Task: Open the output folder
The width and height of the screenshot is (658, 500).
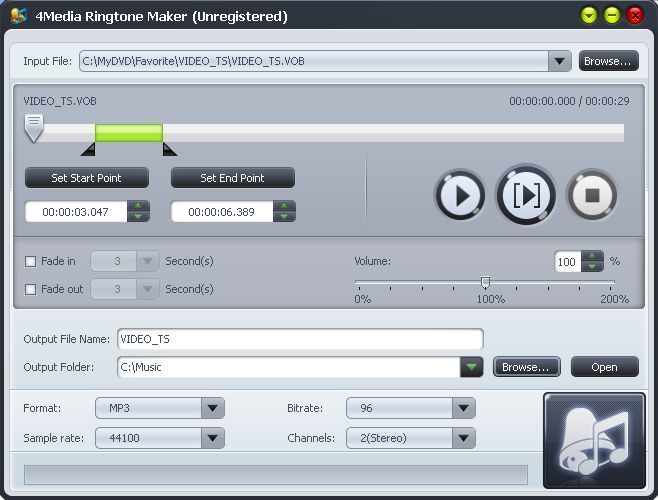Action: (x=605, y=367)
